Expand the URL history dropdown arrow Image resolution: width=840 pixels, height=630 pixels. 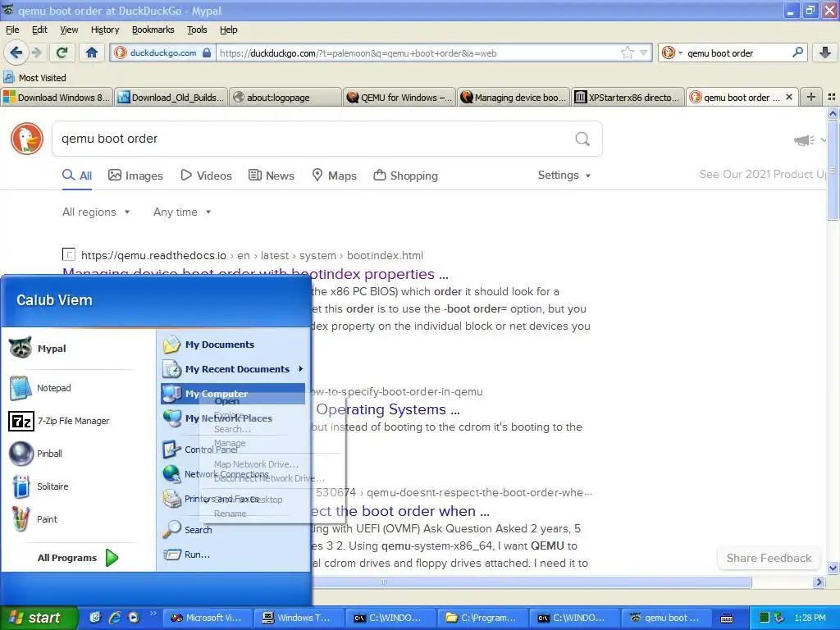tap(643, 52)
